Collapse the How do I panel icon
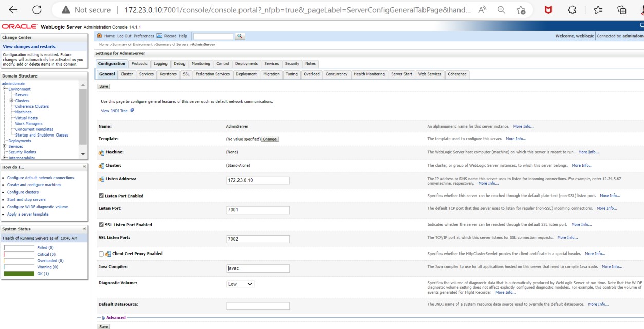 (84, 167)
